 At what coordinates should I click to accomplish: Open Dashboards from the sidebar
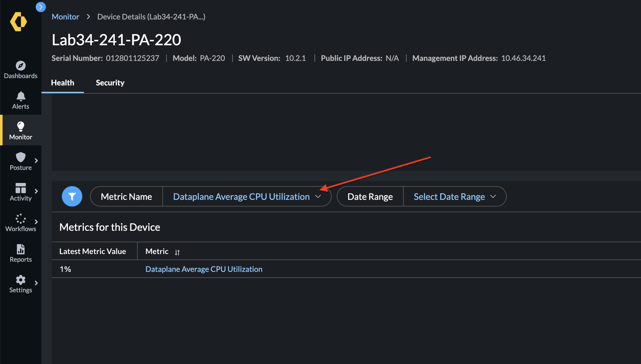point(21,69)
